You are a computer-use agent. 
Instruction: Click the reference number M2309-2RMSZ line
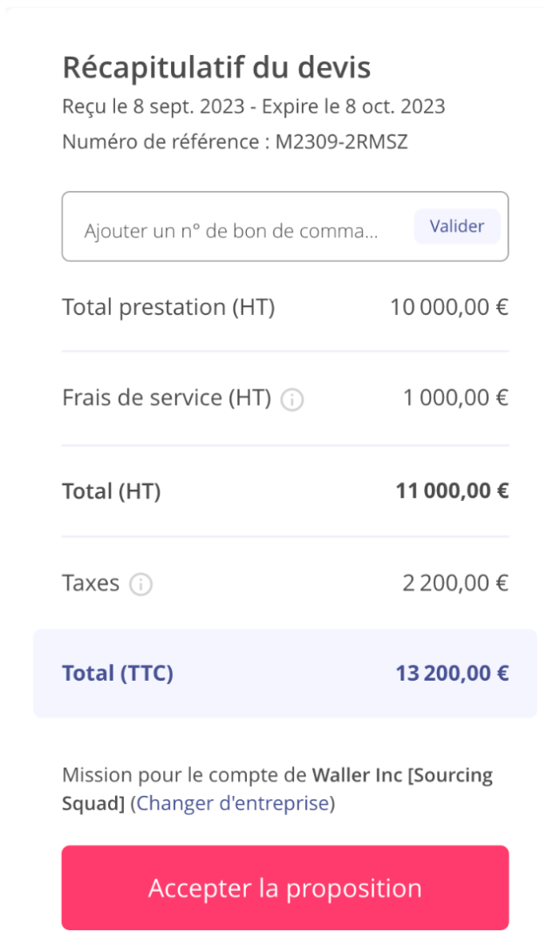pos(235,141)
